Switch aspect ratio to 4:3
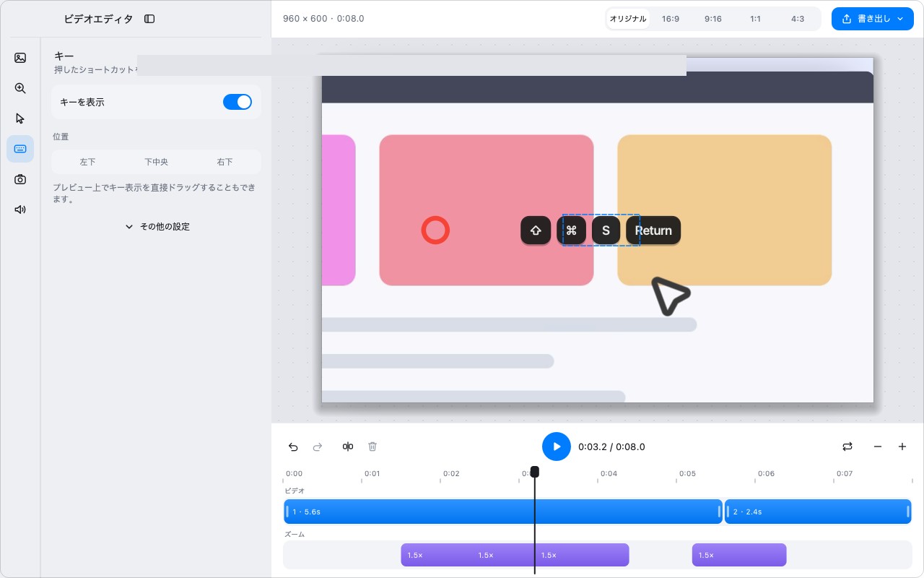 coord(798,19)
